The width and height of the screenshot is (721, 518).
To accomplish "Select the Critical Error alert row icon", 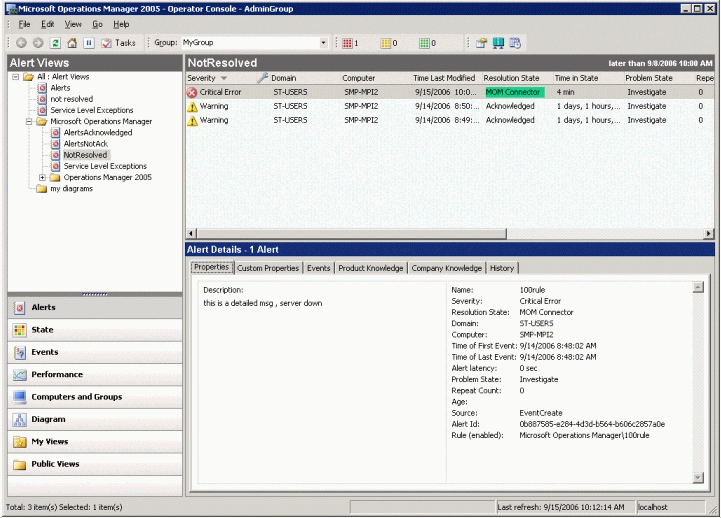I will pos(192,92).
